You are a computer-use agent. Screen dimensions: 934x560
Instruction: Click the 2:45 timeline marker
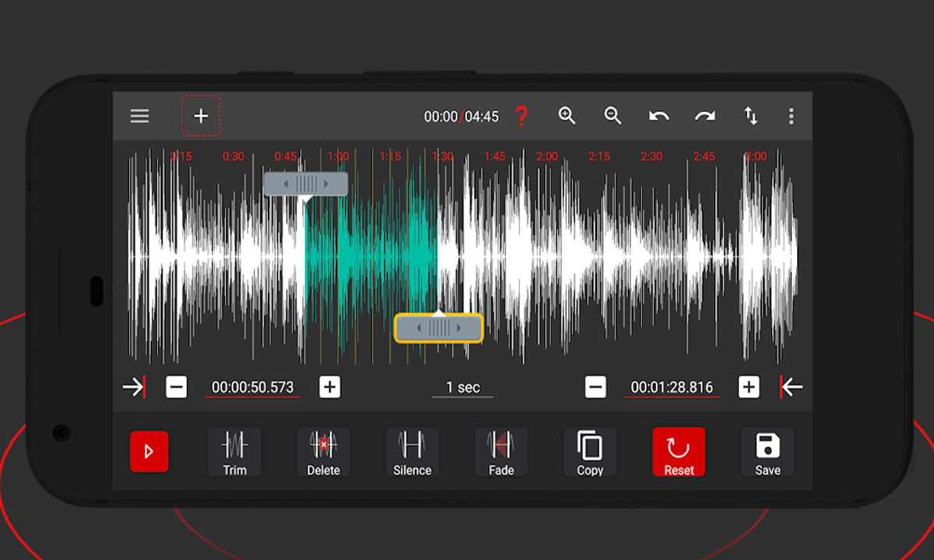(704, 156)
